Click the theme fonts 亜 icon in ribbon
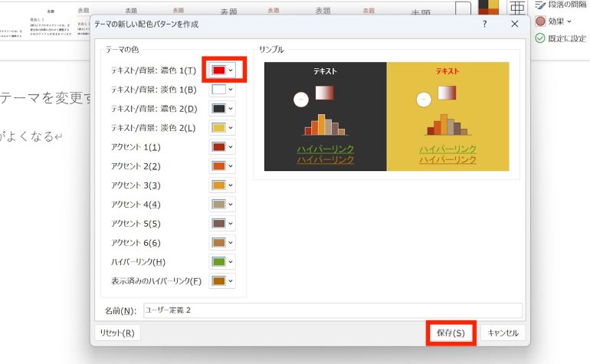Image resolution: width=590 pixels, height=364 pixels. (x=518, y=9)
